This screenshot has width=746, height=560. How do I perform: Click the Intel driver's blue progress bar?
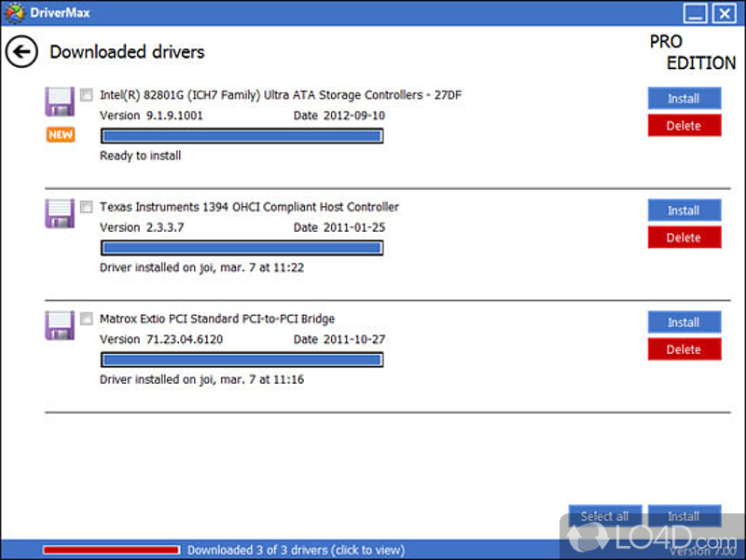click(x=241, y=136)
